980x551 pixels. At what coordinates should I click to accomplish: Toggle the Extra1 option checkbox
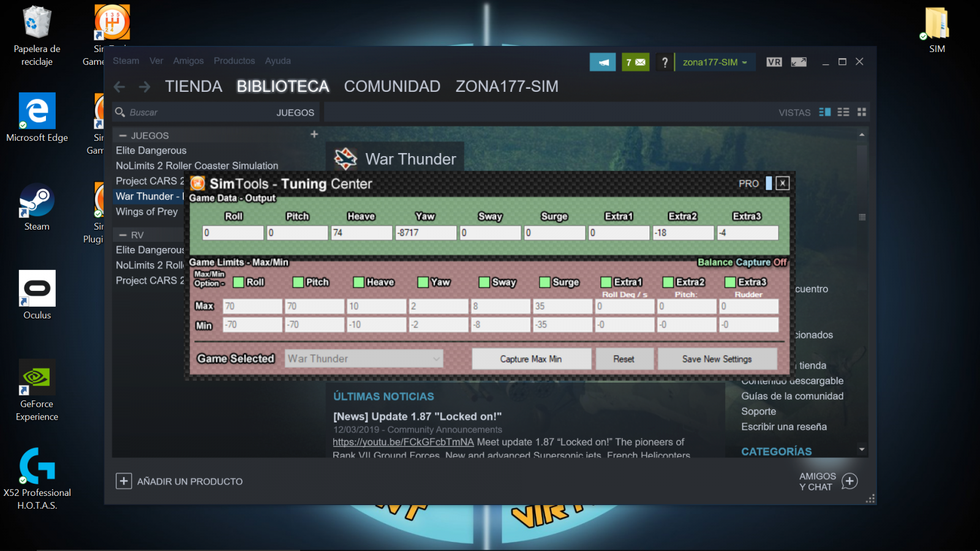click(606, 282)
